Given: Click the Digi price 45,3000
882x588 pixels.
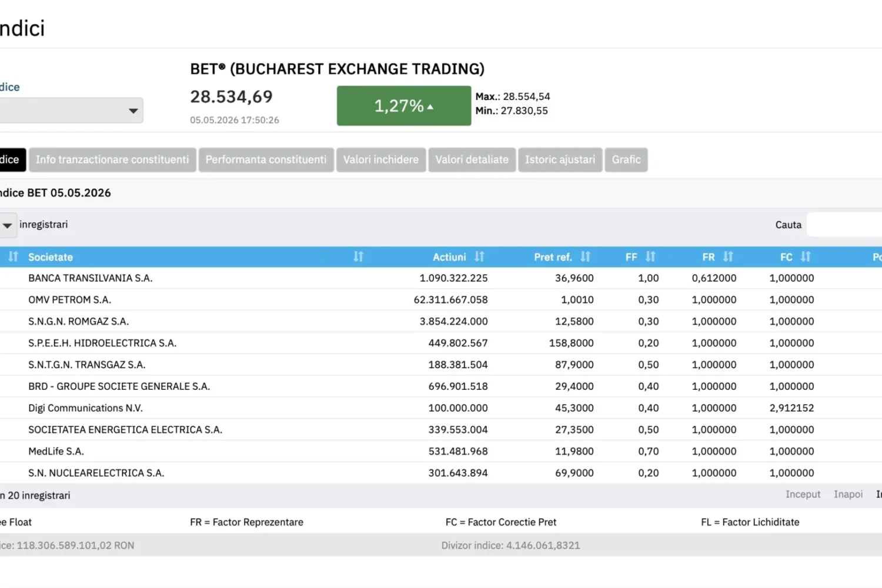Looking at the screenshot, I should point(574,408).
